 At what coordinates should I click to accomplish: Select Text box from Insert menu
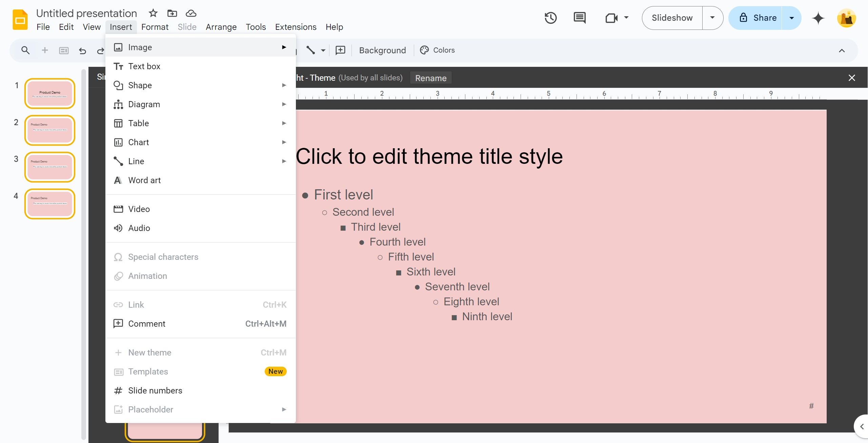[144, 66]
